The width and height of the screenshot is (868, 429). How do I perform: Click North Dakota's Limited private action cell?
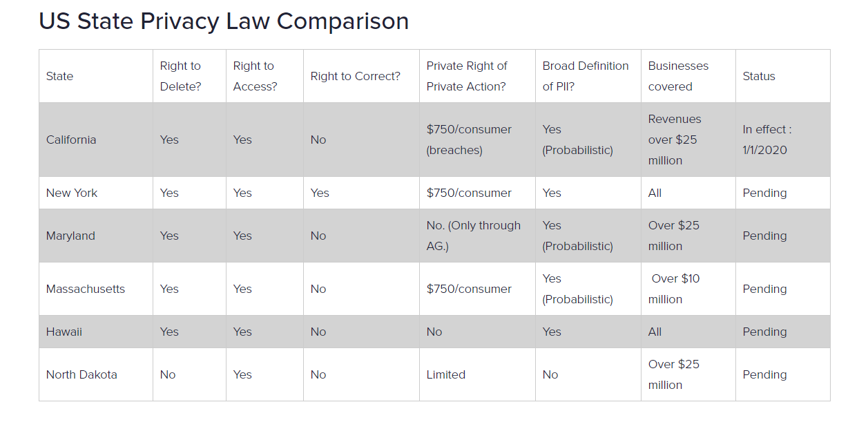pyautogui.click(x=446, y=374)
